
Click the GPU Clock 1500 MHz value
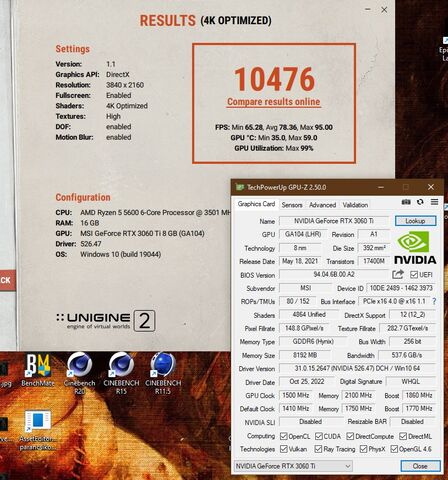[296, 395]
